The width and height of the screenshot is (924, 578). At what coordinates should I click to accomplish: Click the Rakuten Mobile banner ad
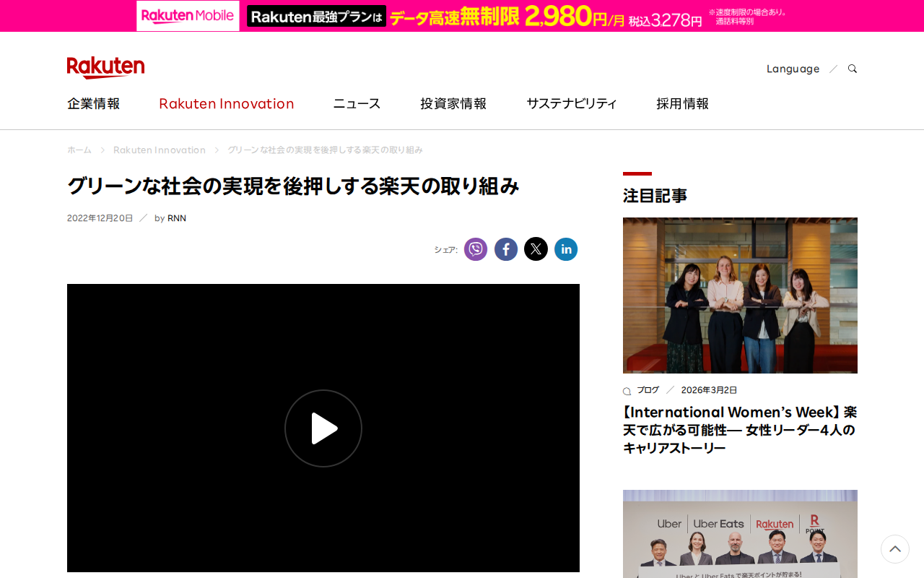click(x=462, y=15)
